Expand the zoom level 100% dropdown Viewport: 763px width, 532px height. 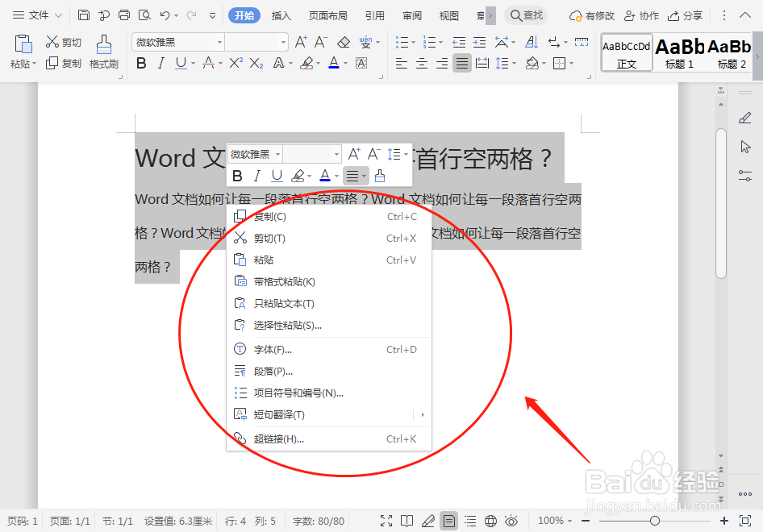coord(569,521)
